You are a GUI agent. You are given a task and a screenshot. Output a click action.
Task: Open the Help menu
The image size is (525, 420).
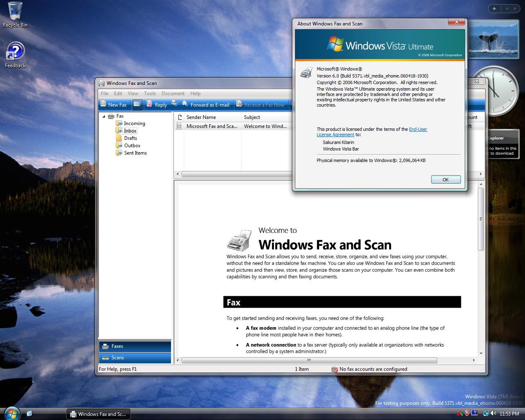(195, 94)
